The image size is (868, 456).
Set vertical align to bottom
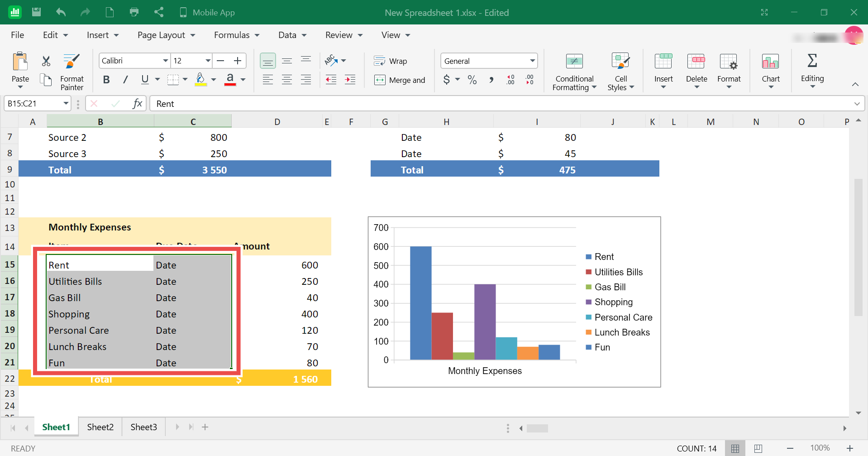(268, 61)
